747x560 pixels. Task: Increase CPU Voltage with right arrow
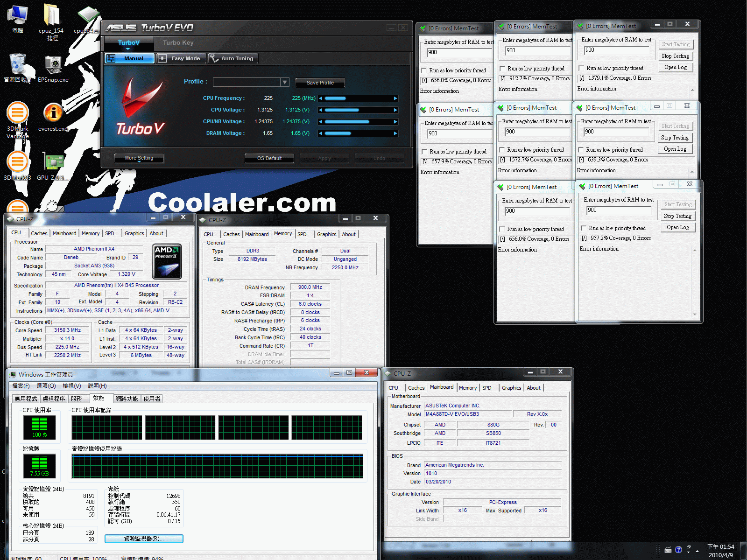(395, 110)
